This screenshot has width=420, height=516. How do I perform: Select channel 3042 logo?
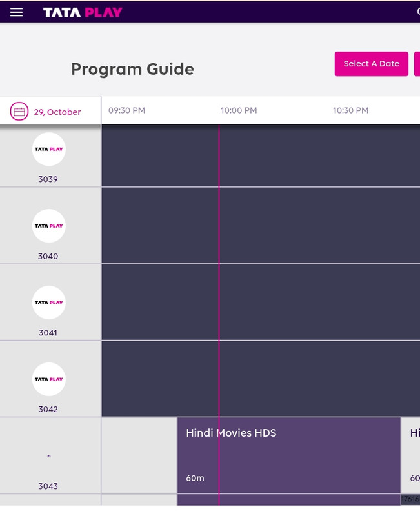(x=49, y=379)
